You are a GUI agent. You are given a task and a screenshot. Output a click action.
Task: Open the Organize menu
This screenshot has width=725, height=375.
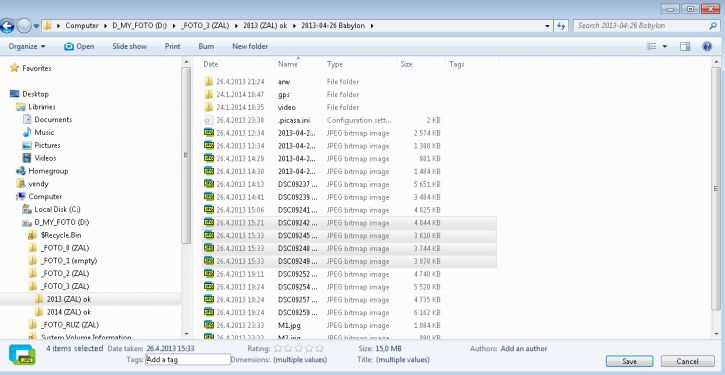pyautogui.click(x=27, y=46)
